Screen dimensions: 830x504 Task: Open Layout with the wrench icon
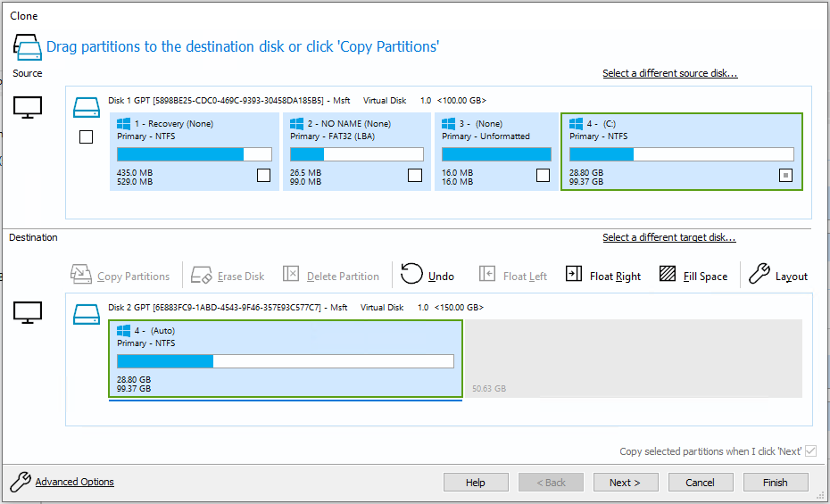click(759, 274)
